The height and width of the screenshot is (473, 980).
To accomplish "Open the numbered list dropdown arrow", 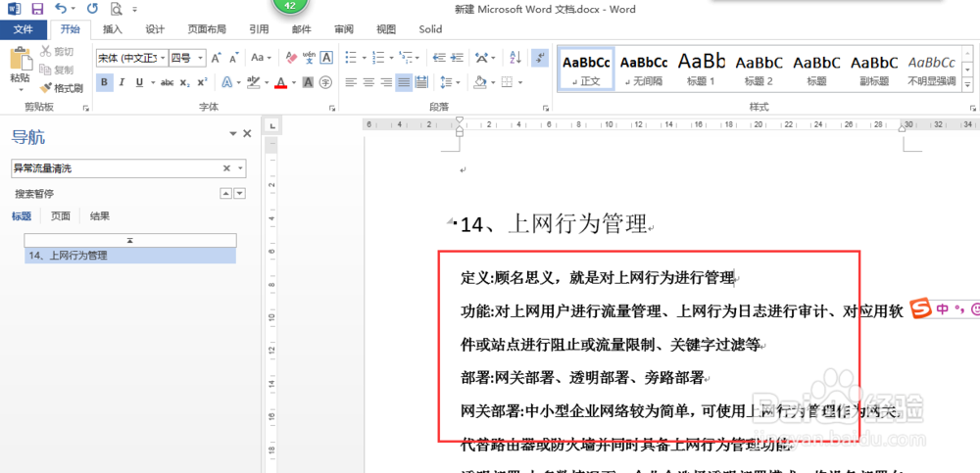I will [x=390, y=58].
